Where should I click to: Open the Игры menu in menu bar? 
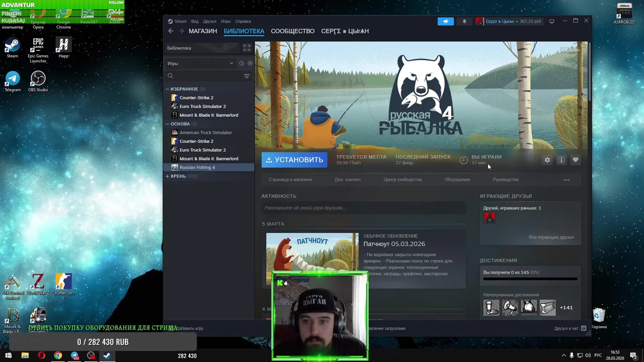[x=225, y=21]
